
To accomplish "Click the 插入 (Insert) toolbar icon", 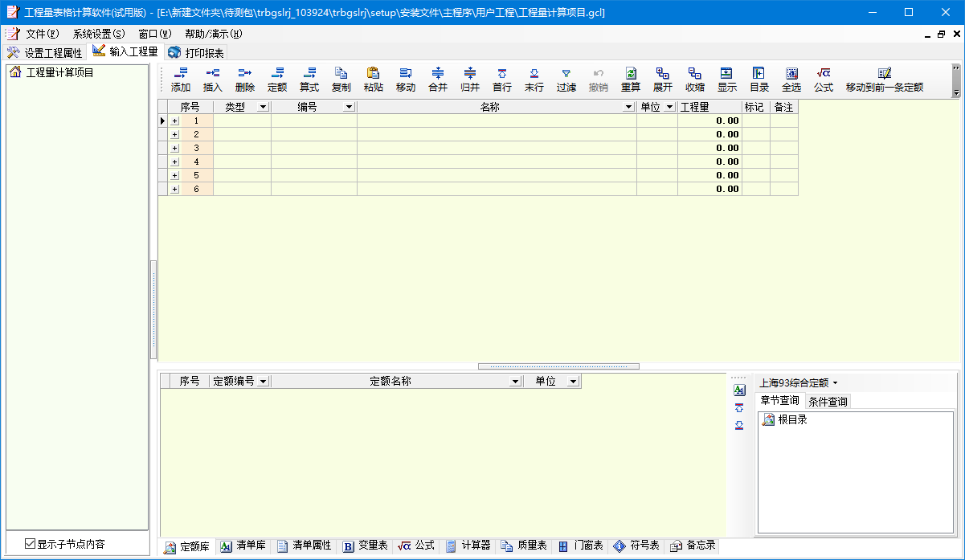I will 213,80.
